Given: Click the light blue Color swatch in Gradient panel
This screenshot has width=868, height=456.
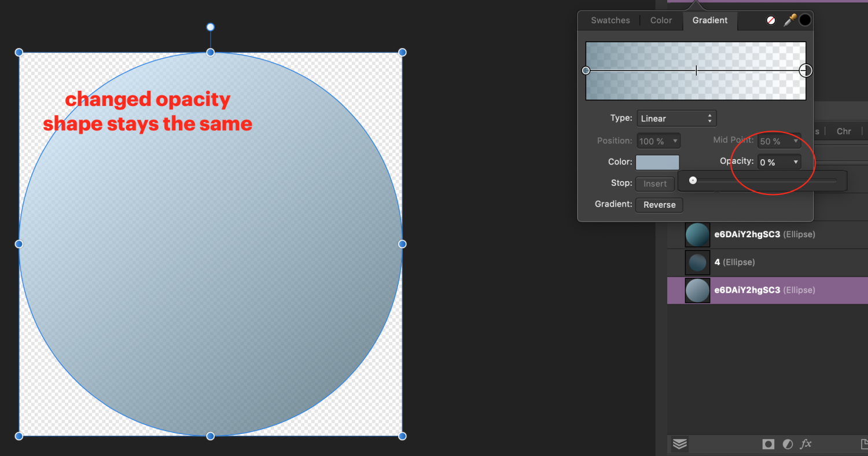Looking at the screenshot, I should (x=657, y=162).
